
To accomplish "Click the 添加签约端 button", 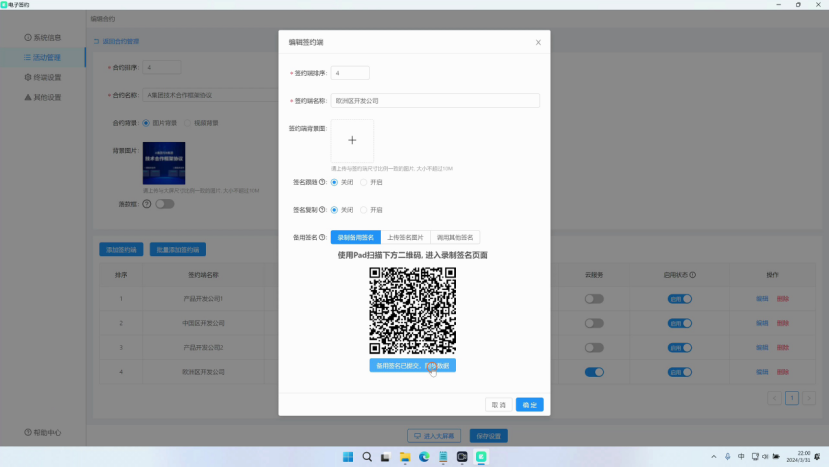I will click(121, 249).
